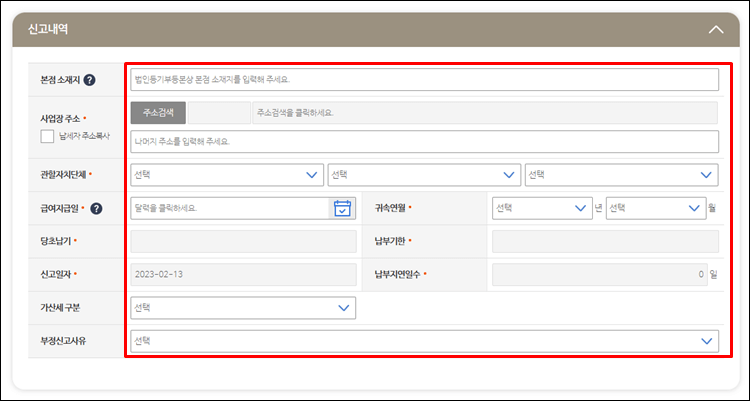The image size is (750, 401).
Task: Click the 주소검색 button
Action: point(158,113)
